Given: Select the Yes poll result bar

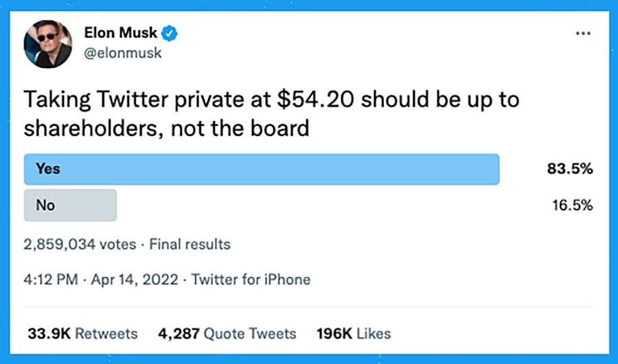Looking at the screenshot, I should 261,169.
